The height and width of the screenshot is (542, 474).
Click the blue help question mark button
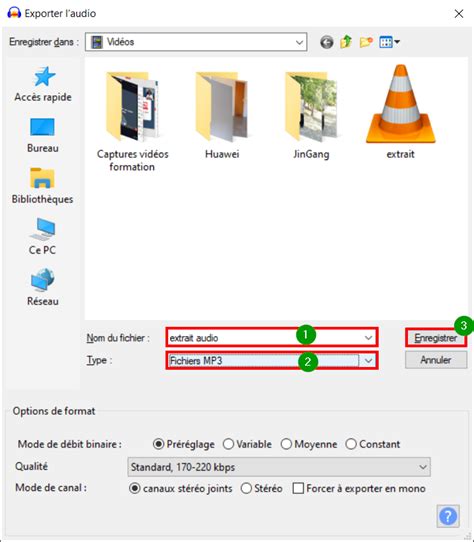(x=448, y=516)
